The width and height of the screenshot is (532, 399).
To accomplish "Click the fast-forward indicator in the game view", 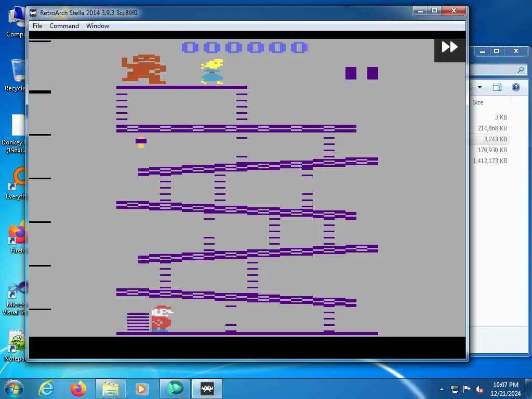I will [449, 47].
